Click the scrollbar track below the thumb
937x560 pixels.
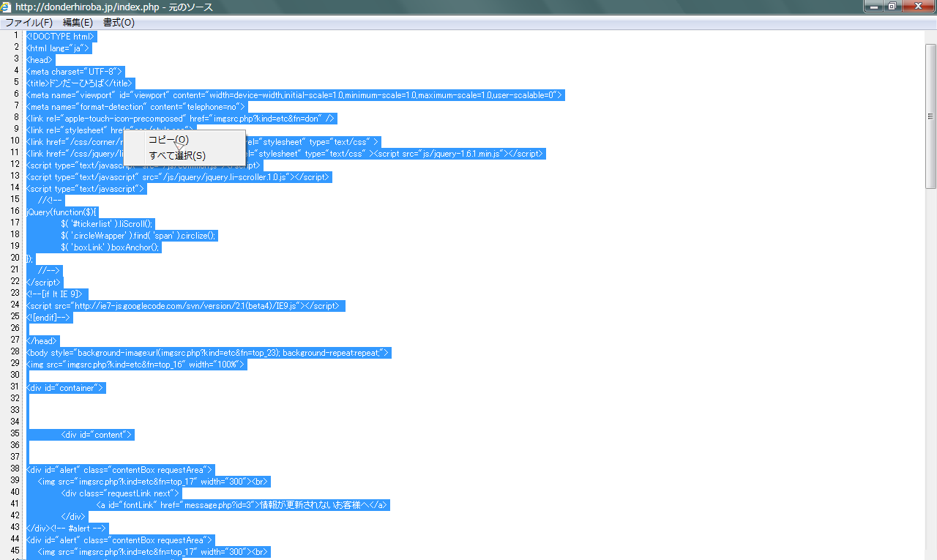[x=930, y=366]
